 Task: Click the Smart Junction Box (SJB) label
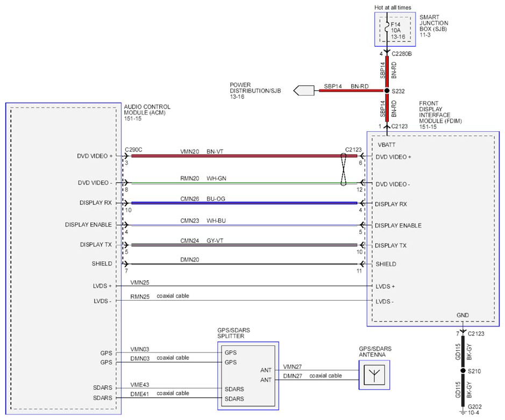coord(433,26)
